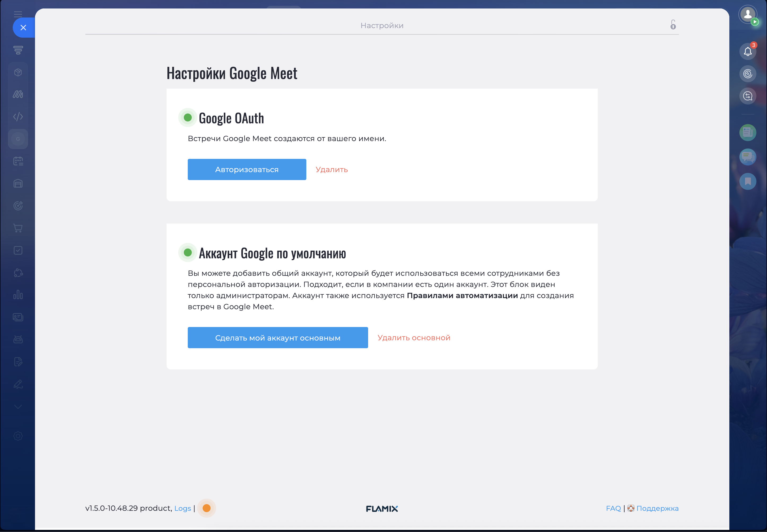Open the calendar icon in sidebar

(18, 161)
